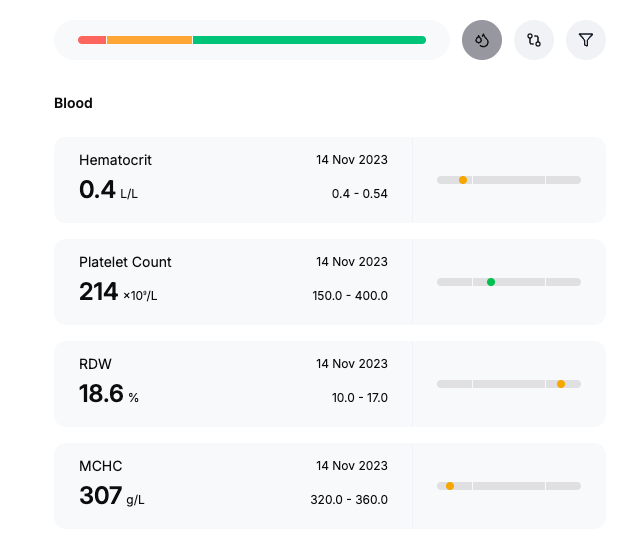Viewport: 633px width, 544px height.
Task: Select the orange segment of summary bar
Action: [x=149, y=40]
